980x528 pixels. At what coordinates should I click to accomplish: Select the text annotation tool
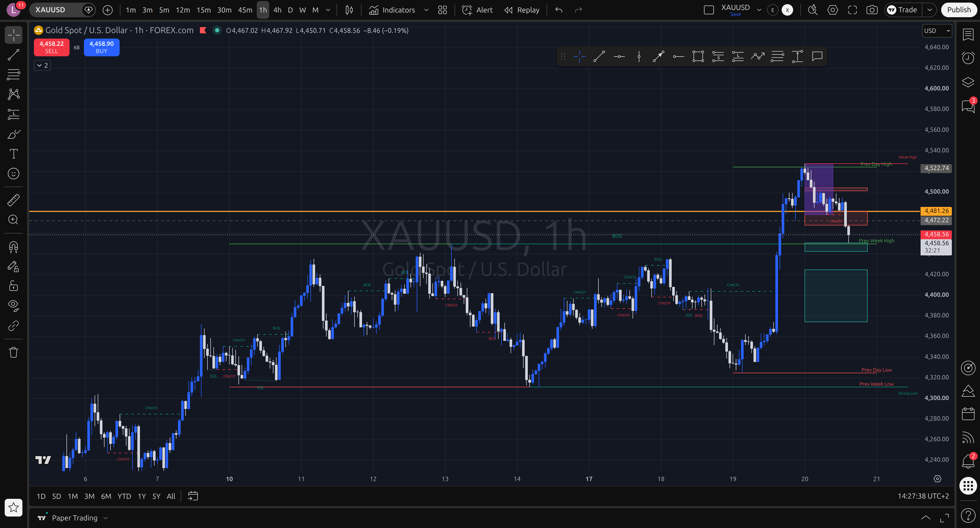pyautogui.click(x=14, y=154)
